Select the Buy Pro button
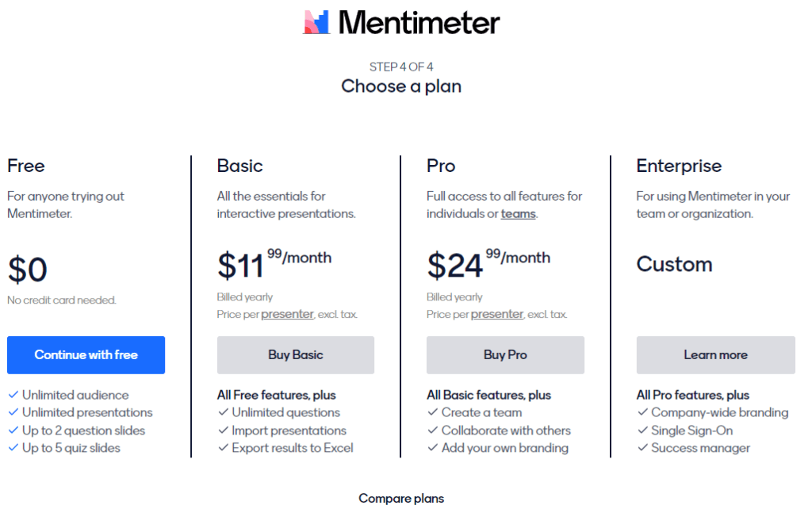Screen dimensions: 812x509 coord(505,354)
